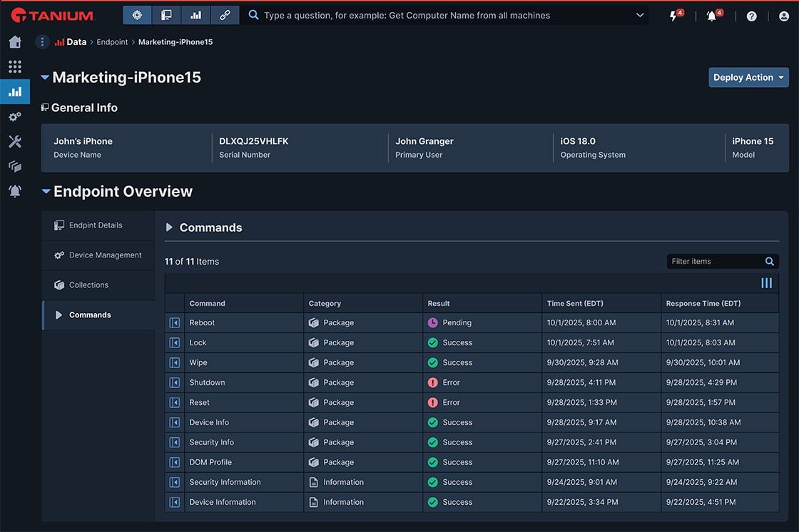Open the Deploy Action dropdown

(x=748, y=78)
